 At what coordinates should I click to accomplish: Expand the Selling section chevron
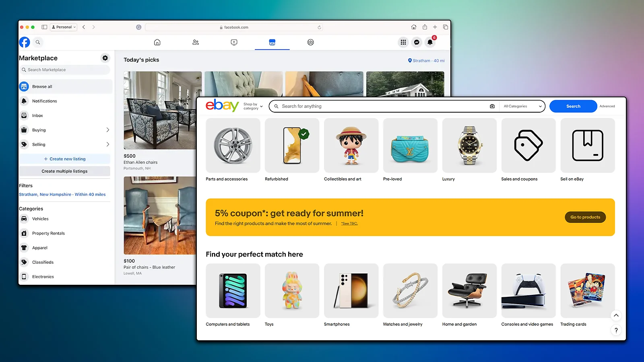pos(107,144)
